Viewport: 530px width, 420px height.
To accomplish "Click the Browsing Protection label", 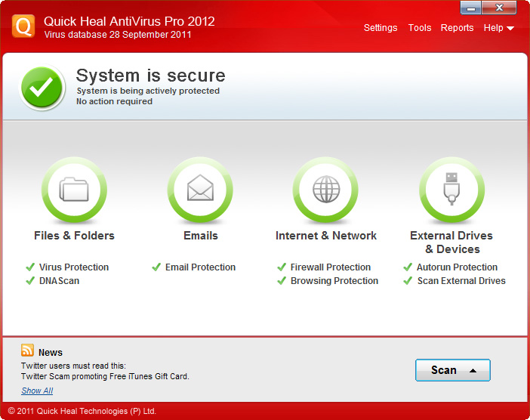I will 334,281.
